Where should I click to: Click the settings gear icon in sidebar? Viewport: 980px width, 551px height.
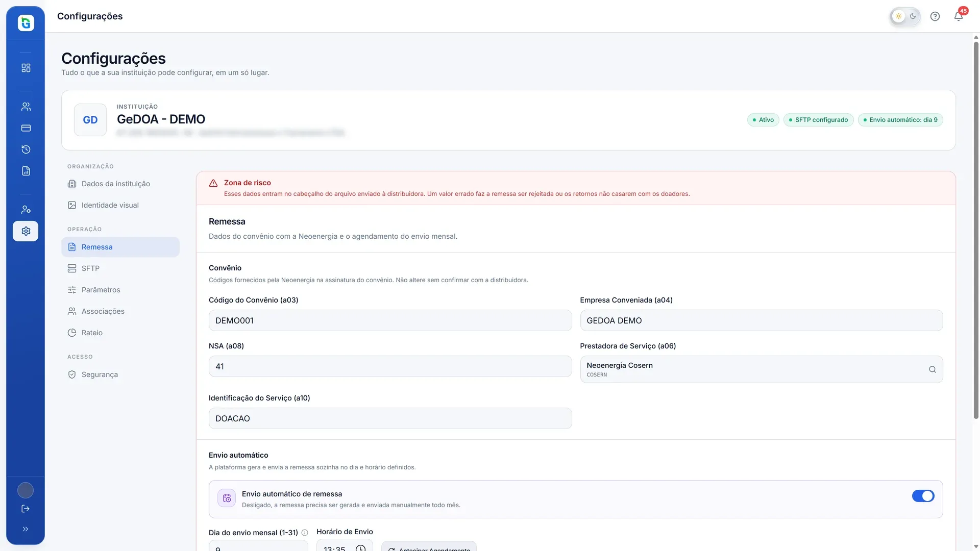pyautogui.click(x=26, y=231)
